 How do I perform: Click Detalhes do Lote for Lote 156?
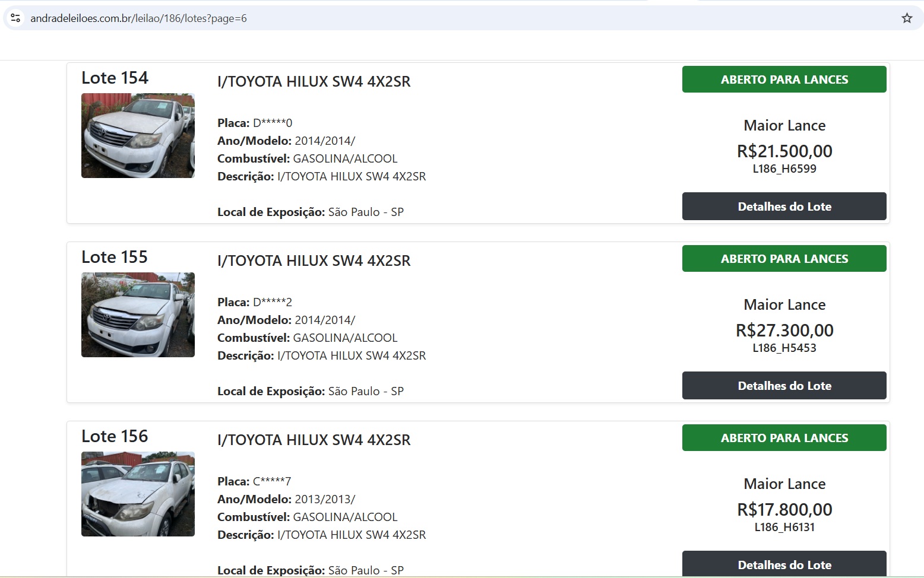click(x=784, y=564)
